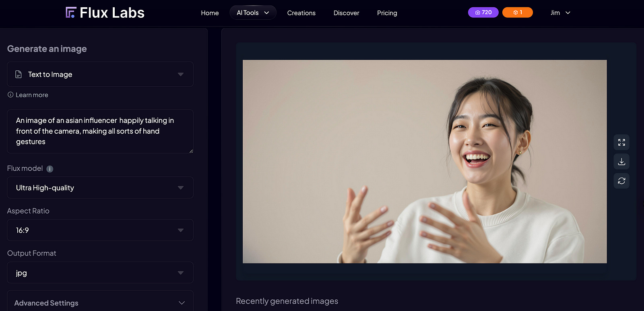
Task: Open the Creations page
Action: tap(301, 13)
